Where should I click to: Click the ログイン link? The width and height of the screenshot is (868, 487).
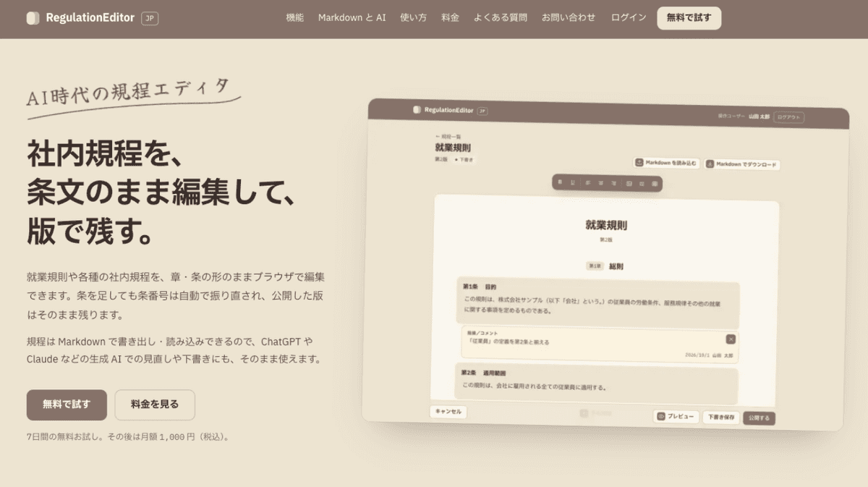click(629, 18)
